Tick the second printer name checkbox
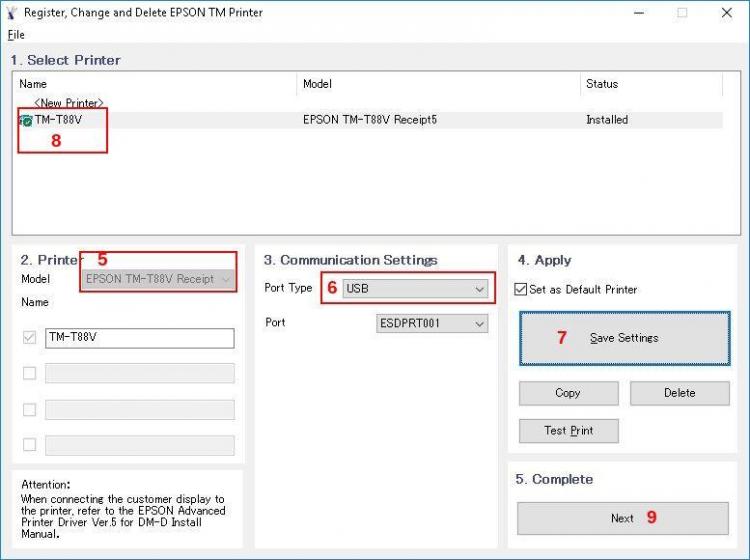The height and width of the screenshot is (560, 750). (x=29, y=373)
